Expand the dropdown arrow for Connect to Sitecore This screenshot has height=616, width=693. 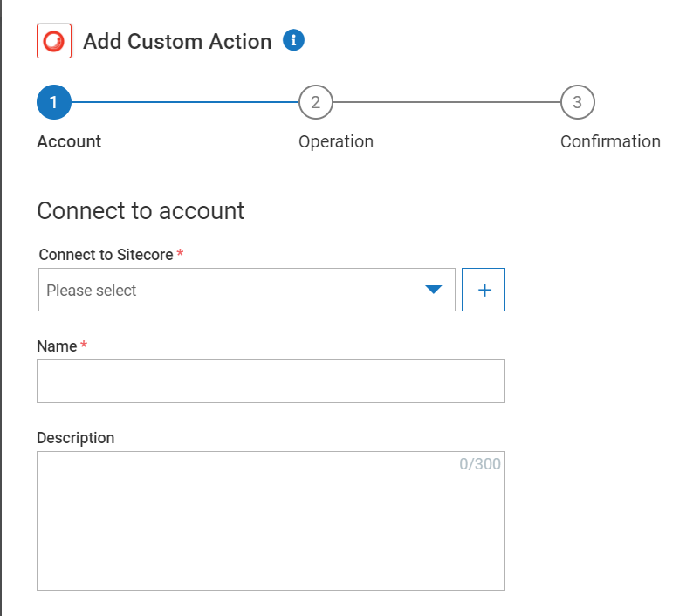pyautogui.click(x=434, y=290)
